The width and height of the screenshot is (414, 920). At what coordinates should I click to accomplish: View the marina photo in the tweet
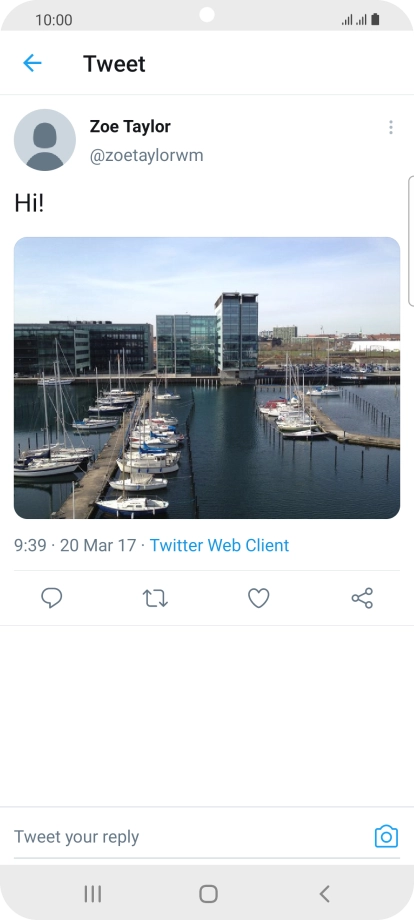click(x=207, y=378)
